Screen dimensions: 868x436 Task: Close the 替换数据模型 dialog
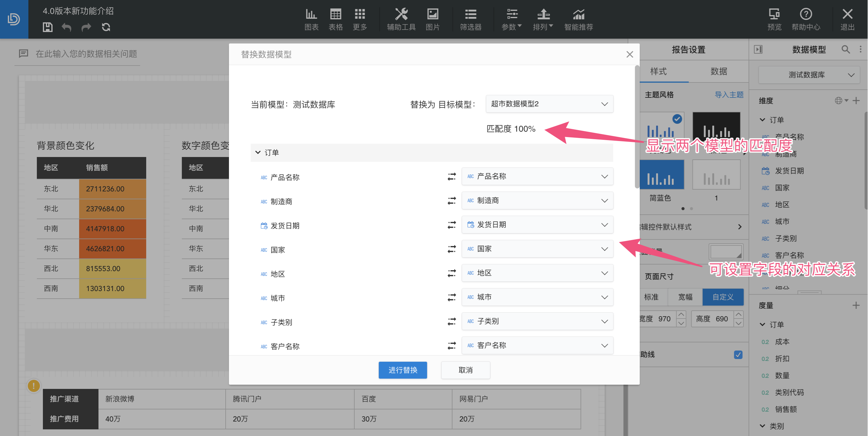pos(629,54)
